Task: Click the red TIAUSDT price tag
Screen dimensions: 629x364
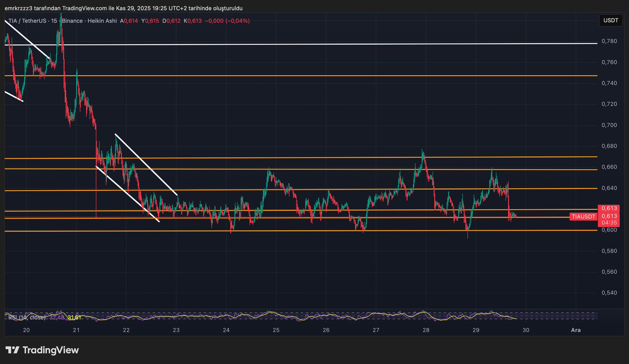Action: coord(583,217)
